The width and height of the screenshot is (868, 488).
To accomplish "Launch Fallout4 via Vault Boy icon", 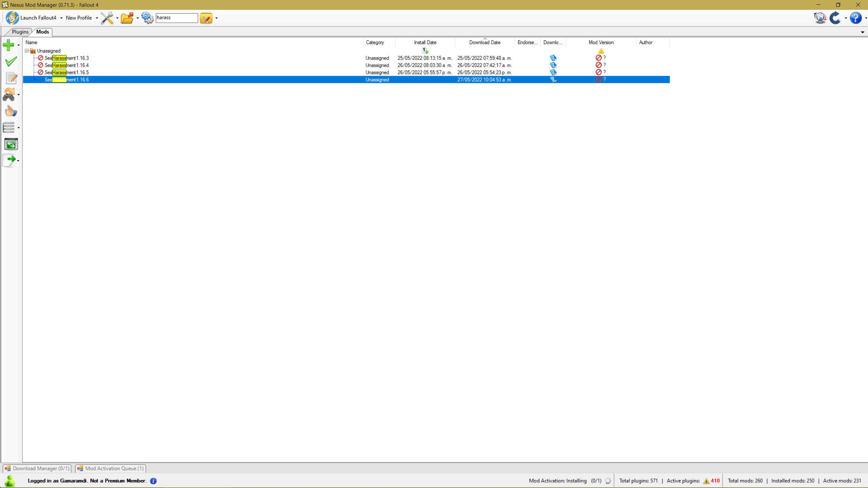I will [12, 18].
